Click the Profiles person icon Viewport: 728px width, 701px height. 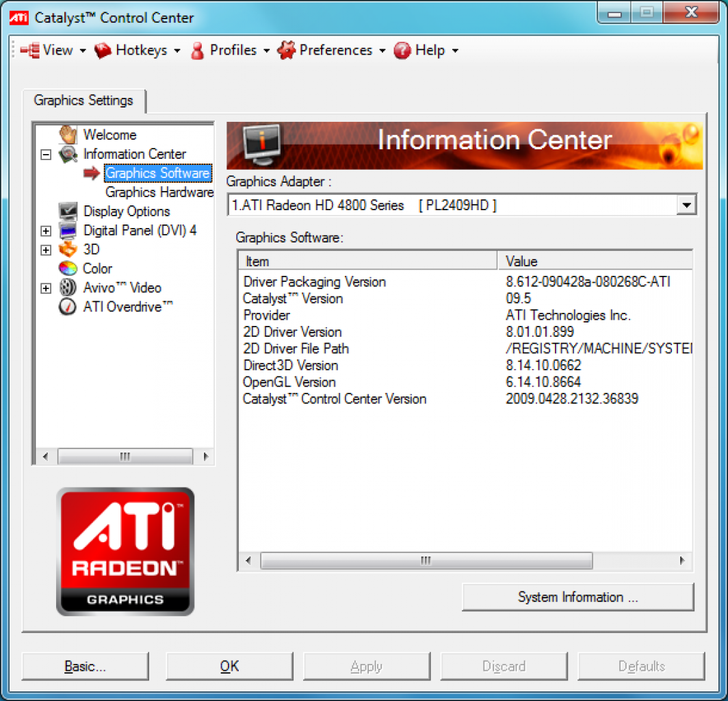(197, 50)
